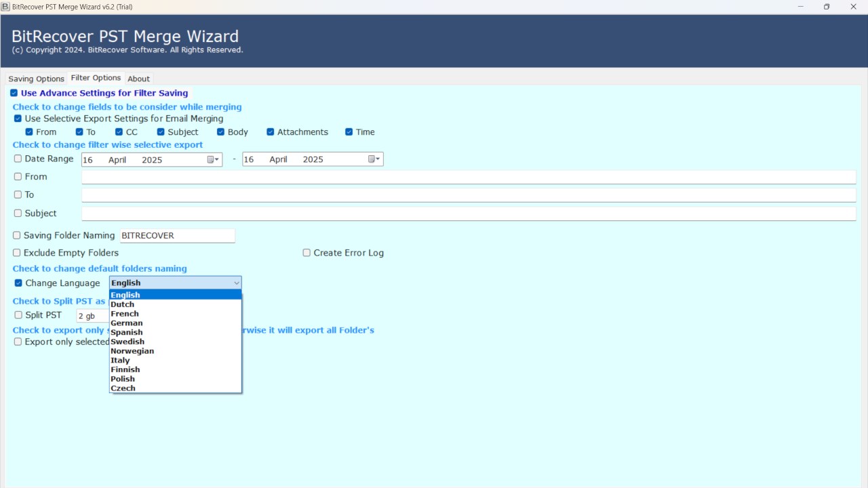Enable the Date Range filter
Image resolution: width=868 pixels, height=488 pixels.
pos(18,159)
